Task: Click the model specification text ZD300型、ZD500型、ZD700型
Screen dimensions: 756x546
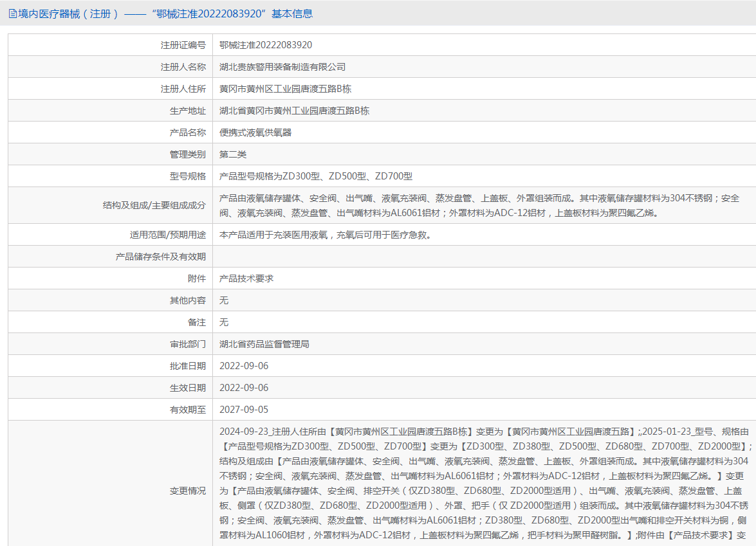Action: pyautogui.click(x=316, y=176)
